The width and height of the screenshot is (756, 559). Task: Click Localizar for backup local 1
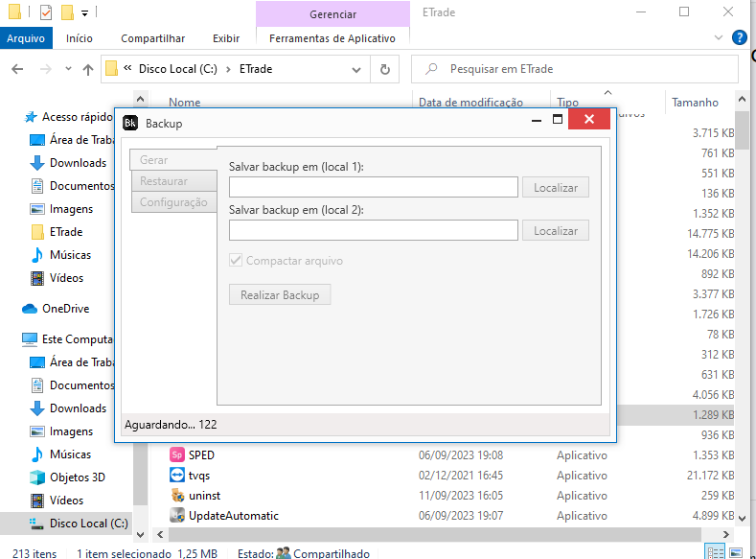point(556,188)
